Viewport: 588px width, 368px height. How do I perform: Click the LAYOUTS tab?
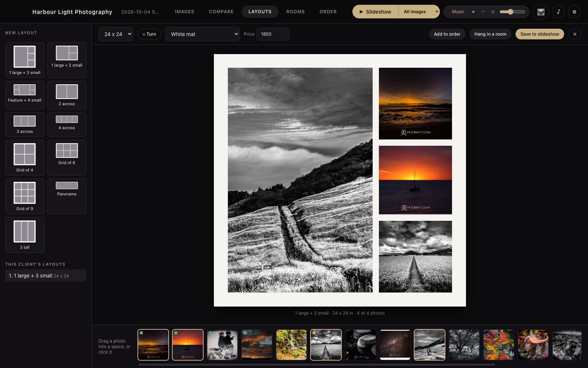click(260, 12)
